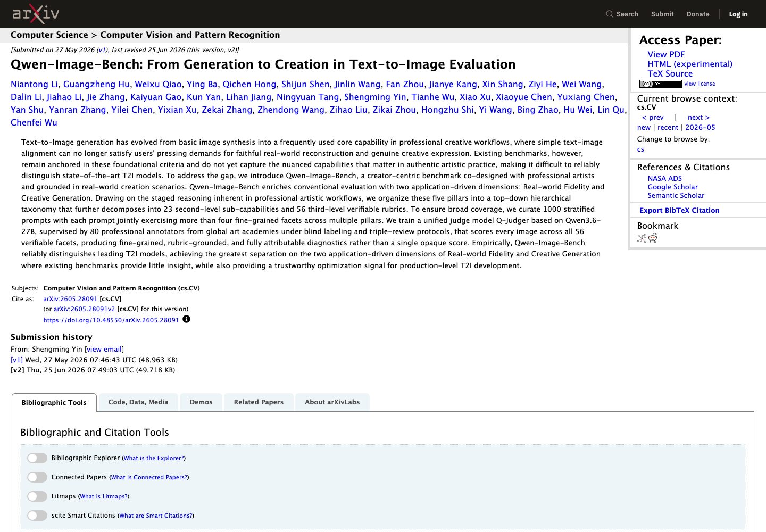Click the cs browse-by link
766x532 pixels.
(x=640, y=149)
